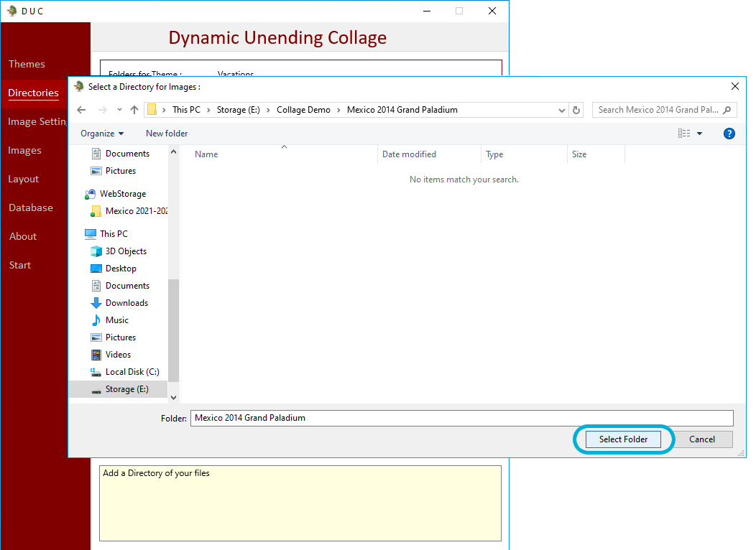The image size is (756, 550).
Task: Open the view options dropdown arrow
Action: 700,134
